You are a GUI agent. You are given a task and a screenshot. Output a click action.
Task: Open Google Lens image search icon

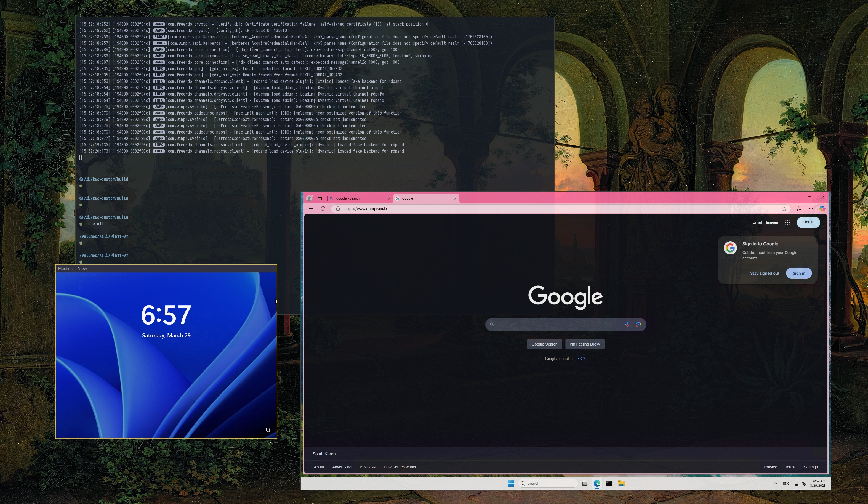(638, 325)
